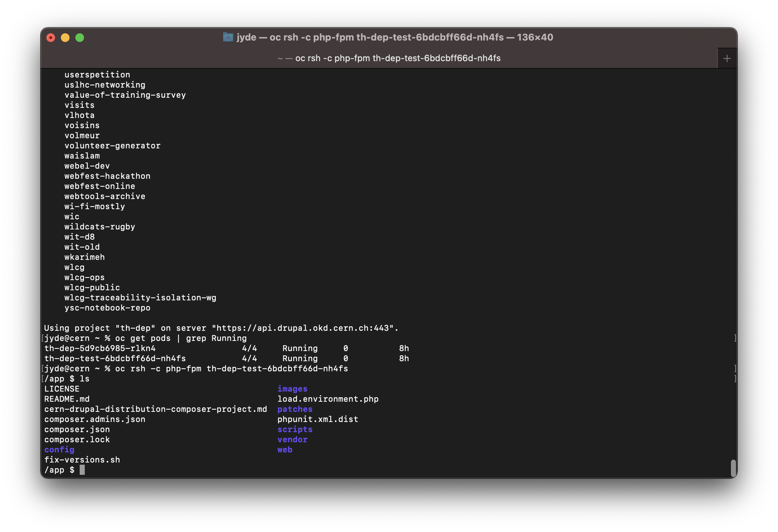Click 'wi-fi-mostly' project entry
Image resolution: width=778 pixels, height=532 pixels.
coord(95,207)
